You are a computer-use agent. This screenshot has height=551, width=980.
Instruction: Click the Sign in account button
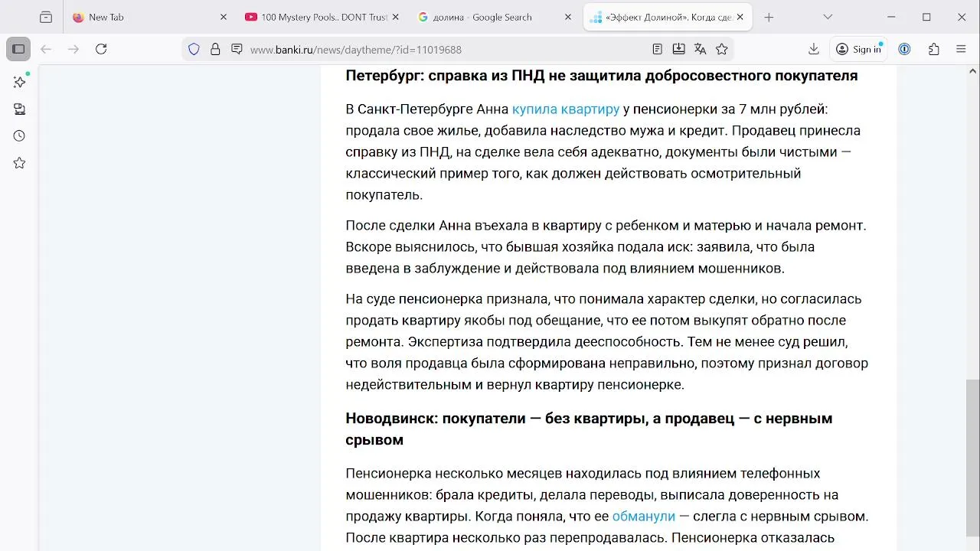click(x=858, y=49)
